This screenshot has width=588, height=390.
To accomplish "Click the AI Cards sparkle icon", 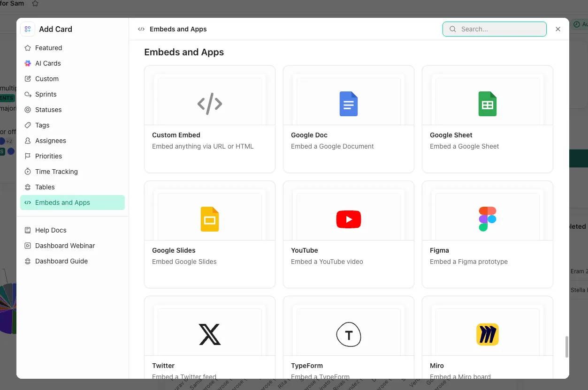I will coord(28,63).
